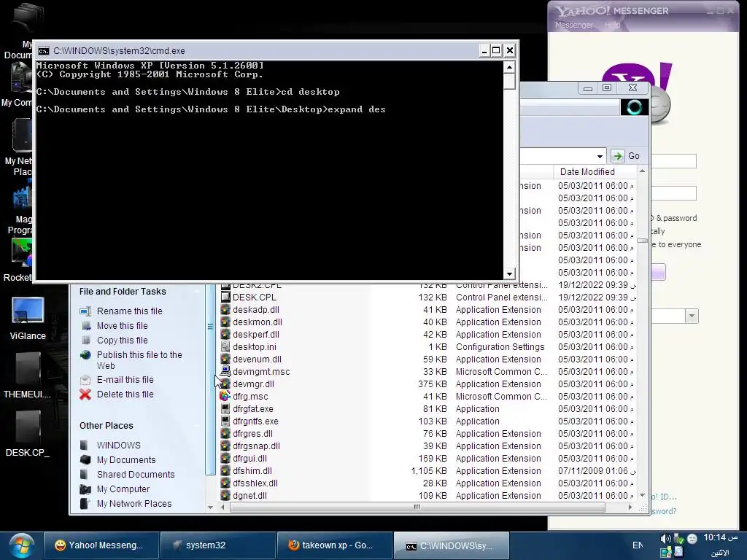Select deskperf.dll file

[x=256, y=334]
